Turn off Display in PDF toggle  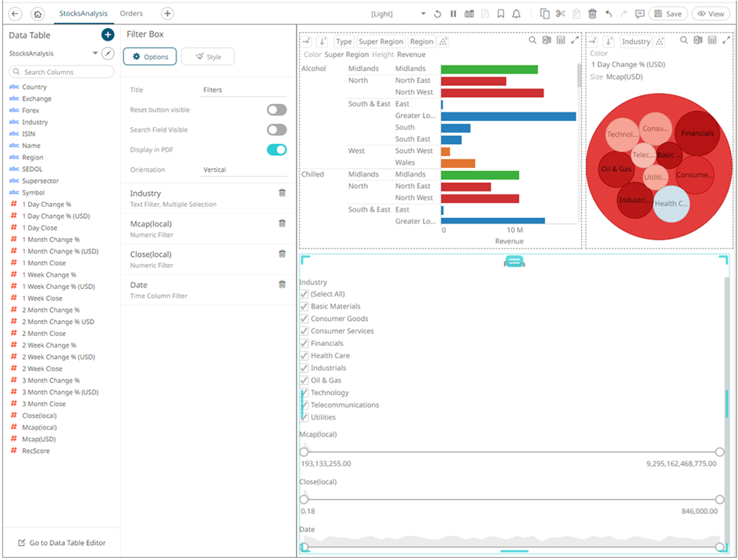pyautogui.click(x=276, y=150)
